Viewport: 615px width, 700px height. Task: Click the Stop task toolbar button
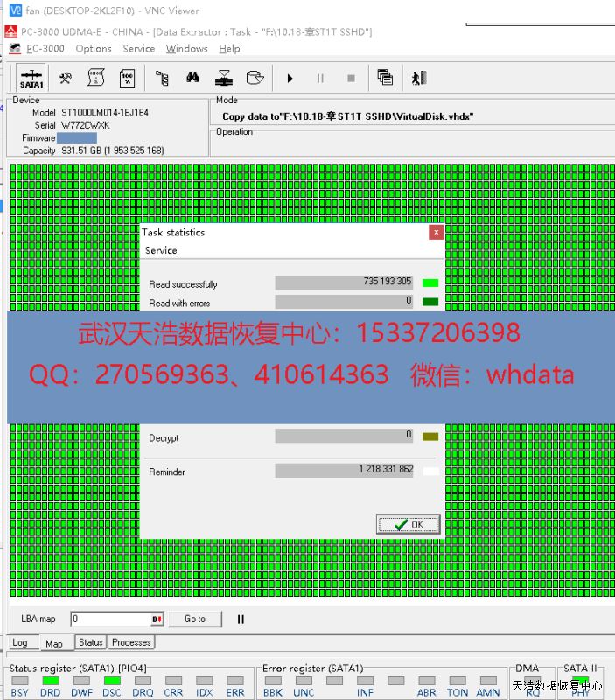(351, 79)
